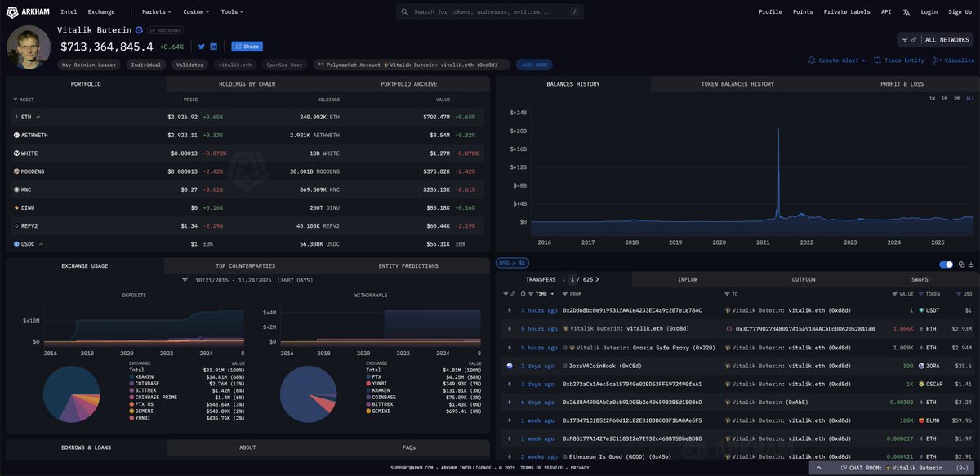Click the ELMO token icon in transfers
This screenshot has width=980, height=476.
922,420
